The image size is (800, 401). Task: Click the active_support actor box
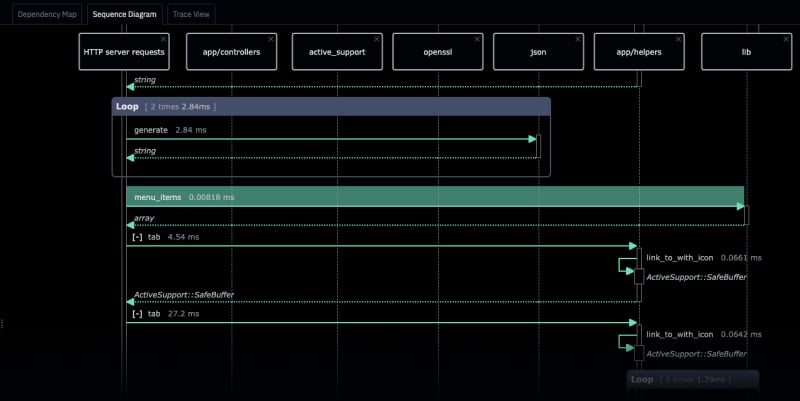click(337, 52)
